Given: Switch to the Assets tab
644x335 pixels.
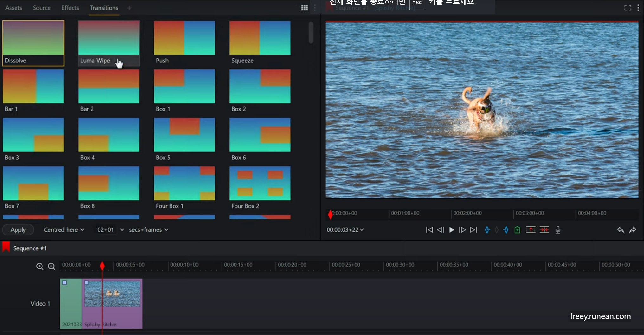Looking at the screenshot, I should pyautogui.click(x=14, y=8).
